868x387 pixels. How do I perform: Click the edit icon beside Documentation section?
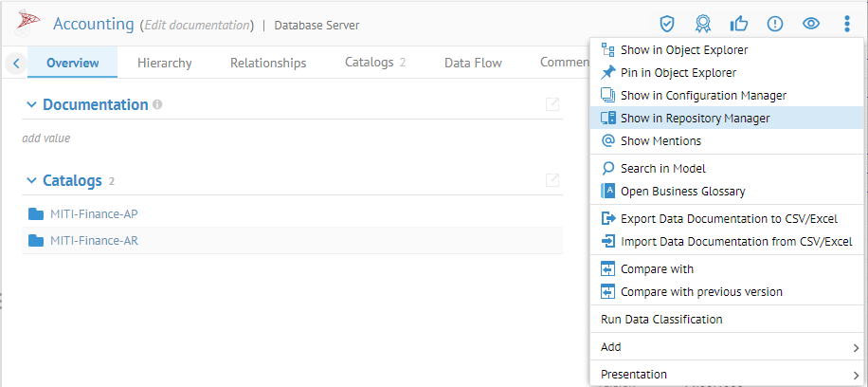pos(552,104)
